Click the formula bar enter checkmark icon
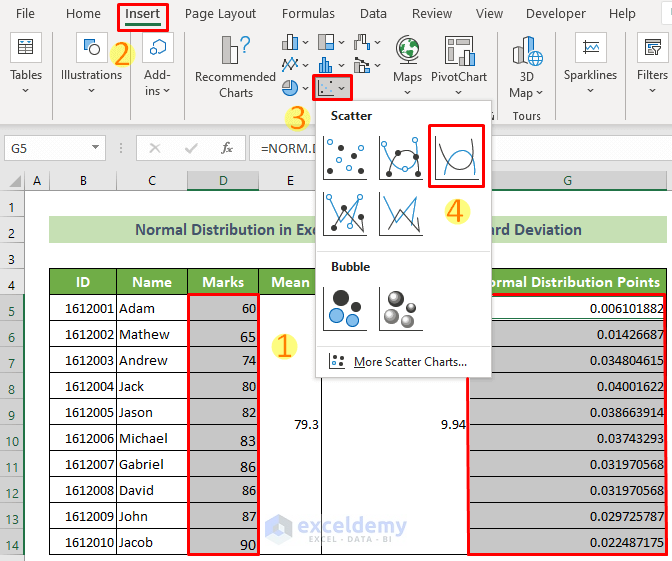The height and width of the screenshot is (561, 672). tap(191, 148)
